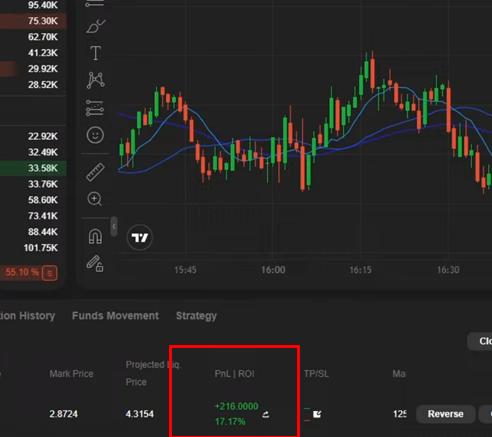Image resolution: width=492 pixels, height=437 pixels.
Task: Share the PnL result icon
Action: point(266,415)
